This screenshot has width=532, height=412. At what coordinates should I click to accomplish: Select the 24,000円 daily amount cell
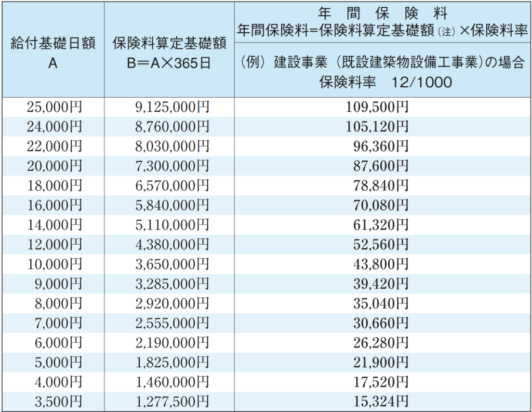[55, 127]
